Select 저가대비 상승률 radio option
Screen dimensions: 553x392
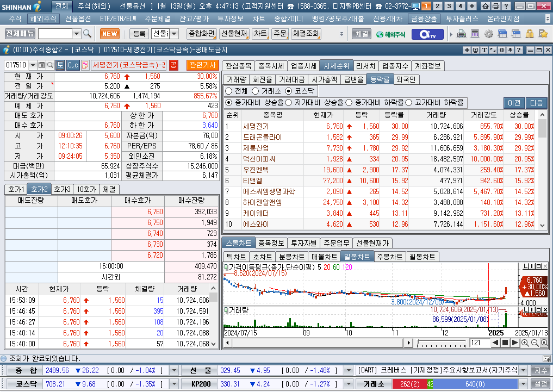289,103
